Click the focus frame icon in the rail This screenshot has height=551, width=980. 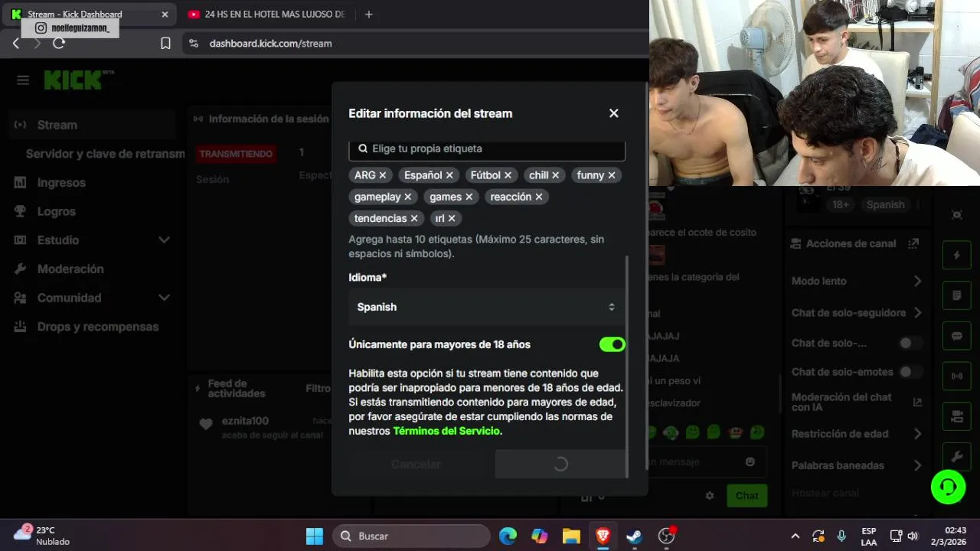click(956, 215)
